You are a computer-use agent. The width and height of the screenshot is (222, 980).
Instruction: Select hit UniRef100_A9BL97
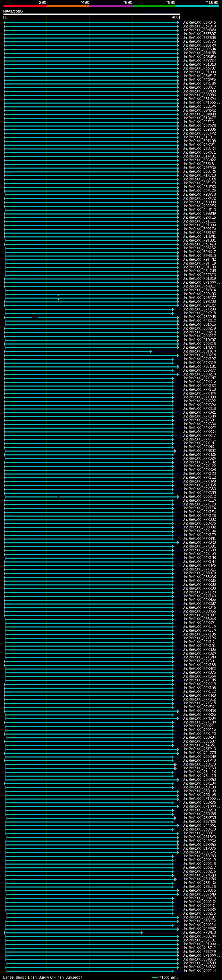click(199, 917)
